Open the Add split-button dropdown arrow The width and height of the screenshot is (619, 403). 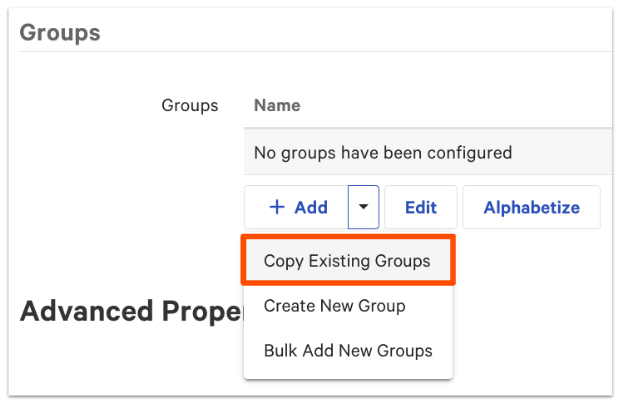(363, 207)
